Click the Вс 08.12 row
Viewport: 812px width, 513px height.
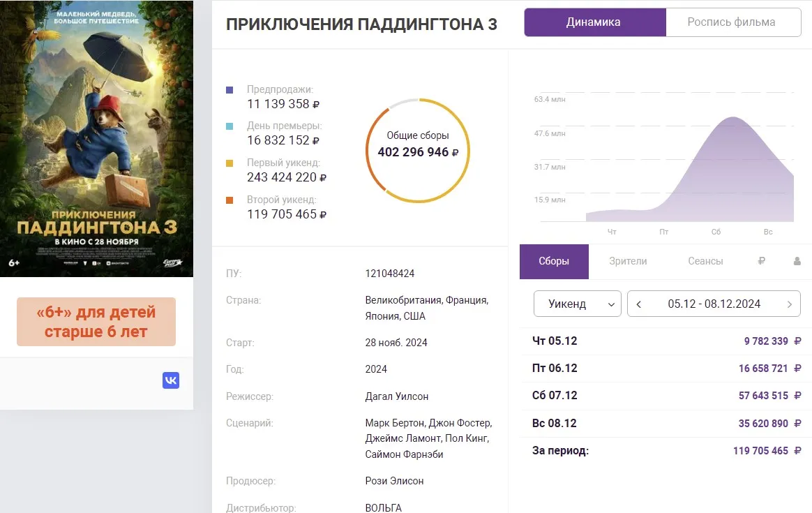coord(666,424)
